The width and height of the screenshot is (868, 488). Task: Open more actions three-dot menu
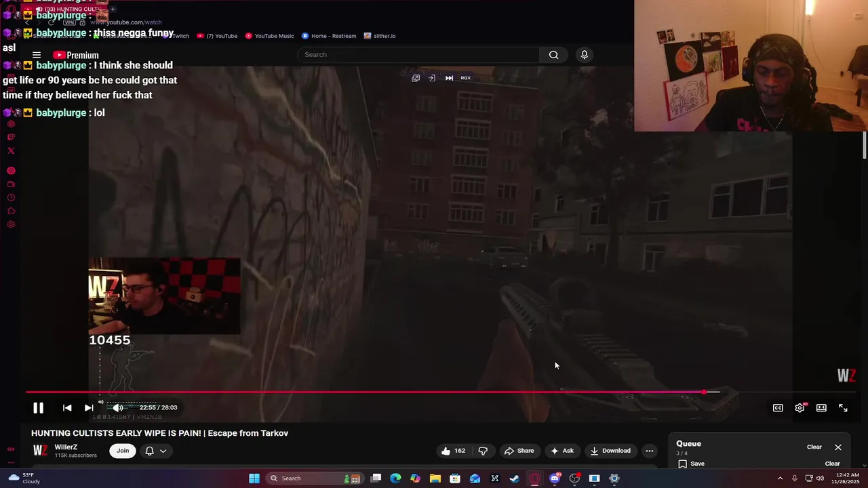click(x=650, y=451)
